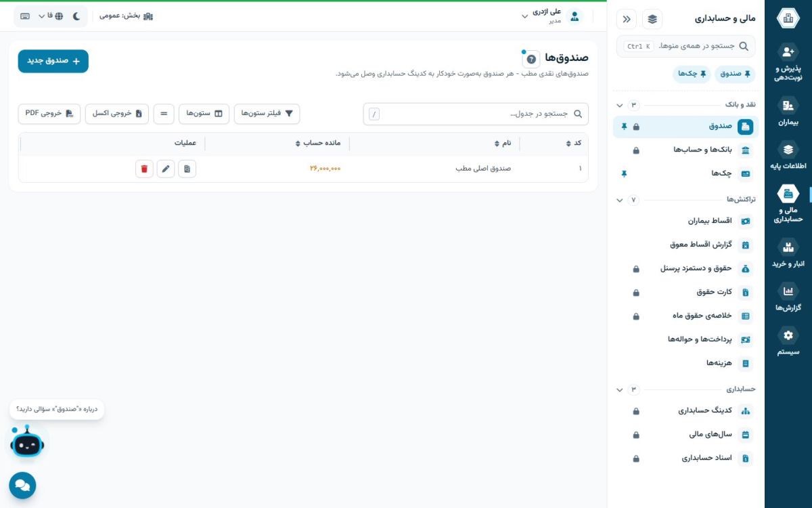
Task: Open خلاصه‌ی حقوق ماه menu item
Action: pyautogui.click(x=686, y=316)
